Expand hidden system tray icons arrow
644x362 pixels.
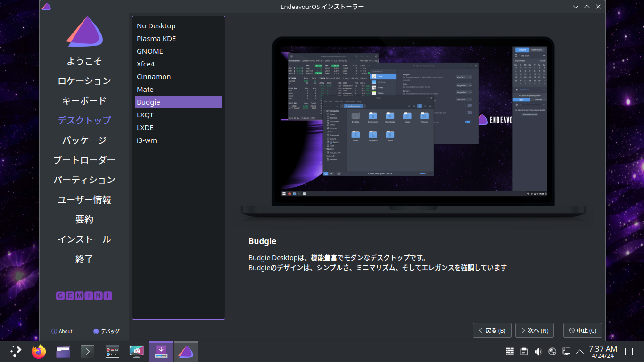point(580,351)
